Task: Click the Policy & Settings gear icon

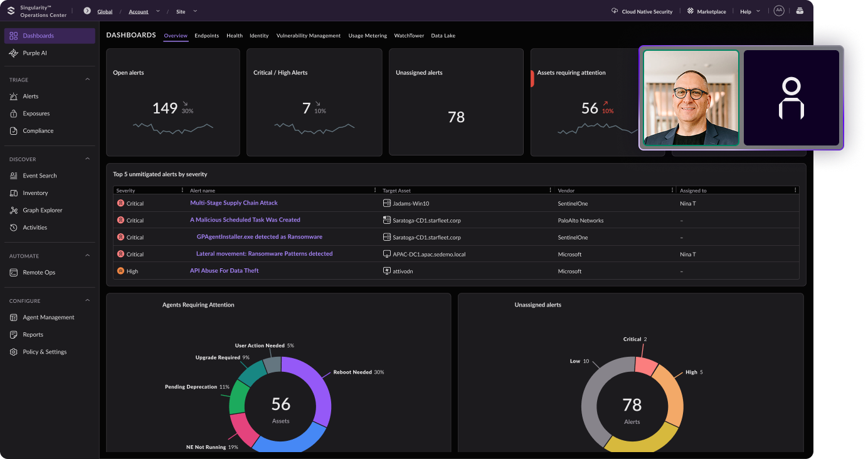Action: pyautogui.click(x=14, y=352)
